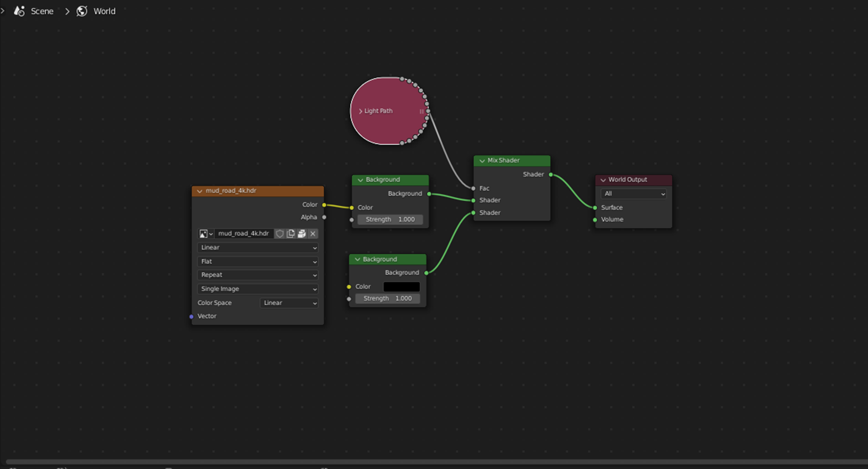Toggle fake user shield for mud_road_4k.hdr
The height and width of the screenshot is (469, 868).
pos(280,234)
